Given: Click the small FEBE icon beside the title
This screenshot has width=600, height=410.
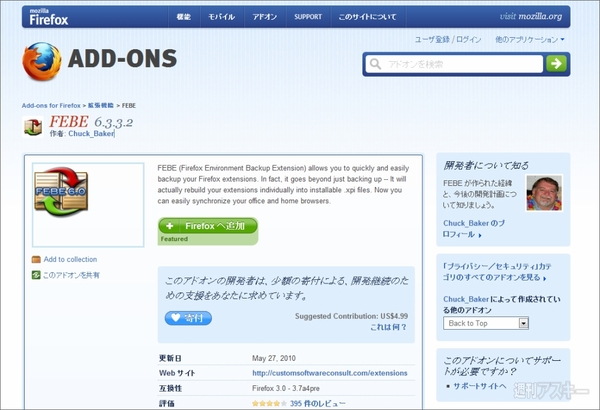Looking at the screenshot, I should point(33,127).
